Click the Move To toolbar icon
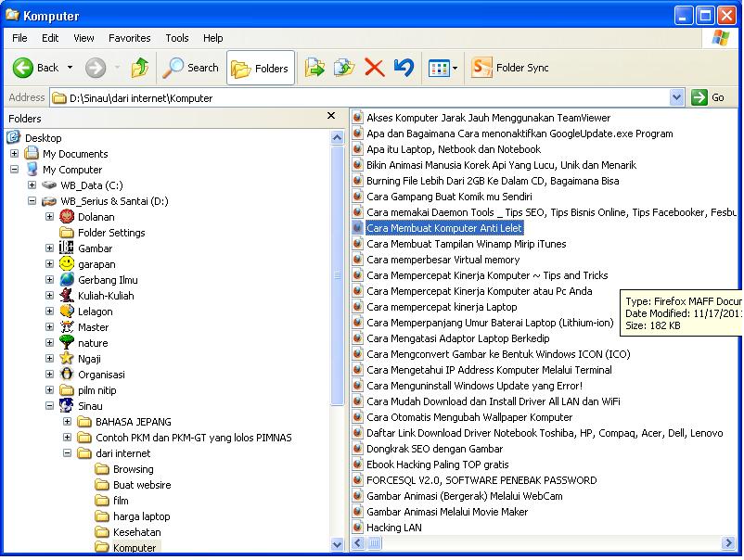The image size is (744, 560). (314, 68)
